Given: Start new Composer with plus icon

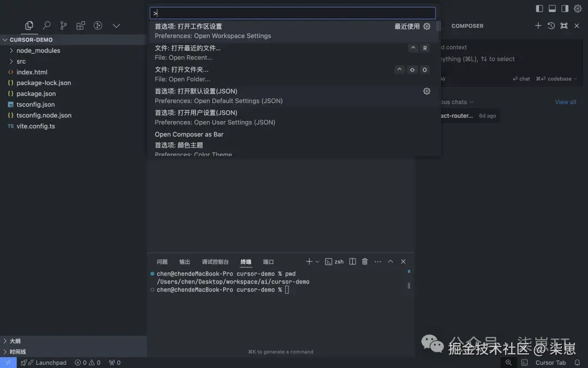Looking at the screenshot, I should (x=538, y=26).
